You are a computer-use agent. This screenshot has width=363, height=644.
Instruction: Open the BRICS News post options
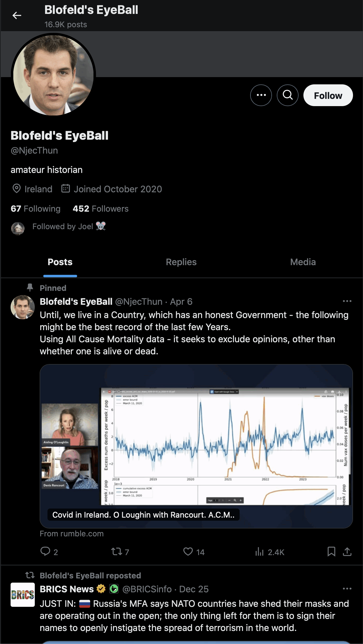(347, 589)
